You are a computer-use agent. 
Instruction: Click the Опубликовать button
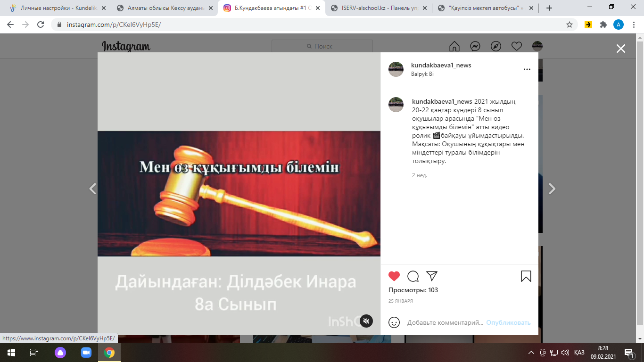508,322
